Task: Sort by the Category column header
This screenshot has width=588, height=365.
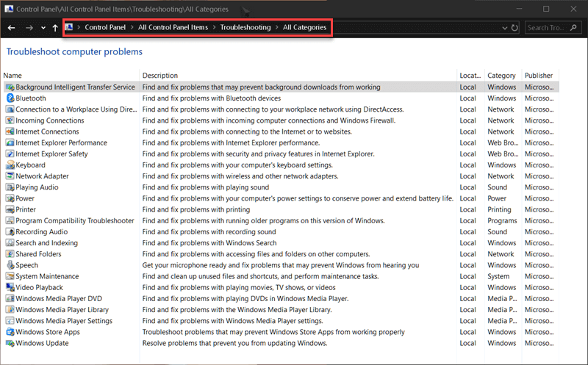Action: [503, 76]
